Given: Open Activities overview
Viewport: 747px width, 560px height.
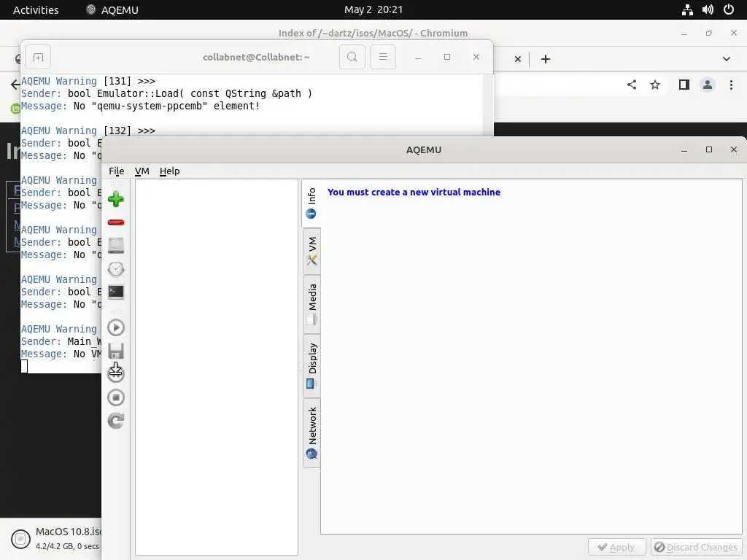Looking at the screenshot, I should tap(36, 10).
